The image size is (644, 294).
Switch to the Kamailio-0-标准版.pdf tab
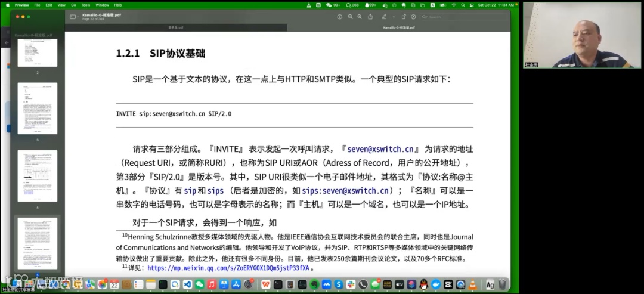[x=399, y=27]
